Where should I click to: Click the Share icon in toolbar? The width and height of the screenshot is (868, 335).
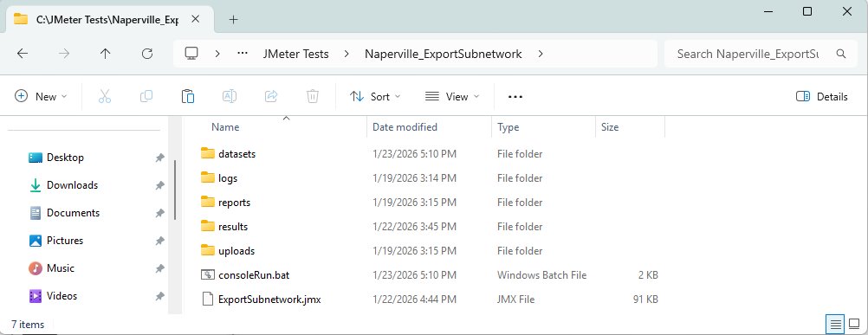(x=271, y=96)
